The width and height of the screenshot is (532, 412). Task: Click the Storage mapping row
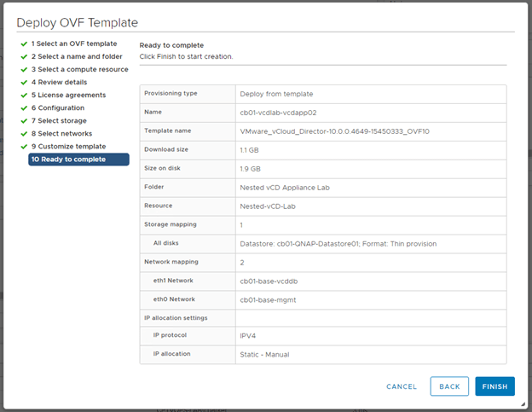(323, 224)
